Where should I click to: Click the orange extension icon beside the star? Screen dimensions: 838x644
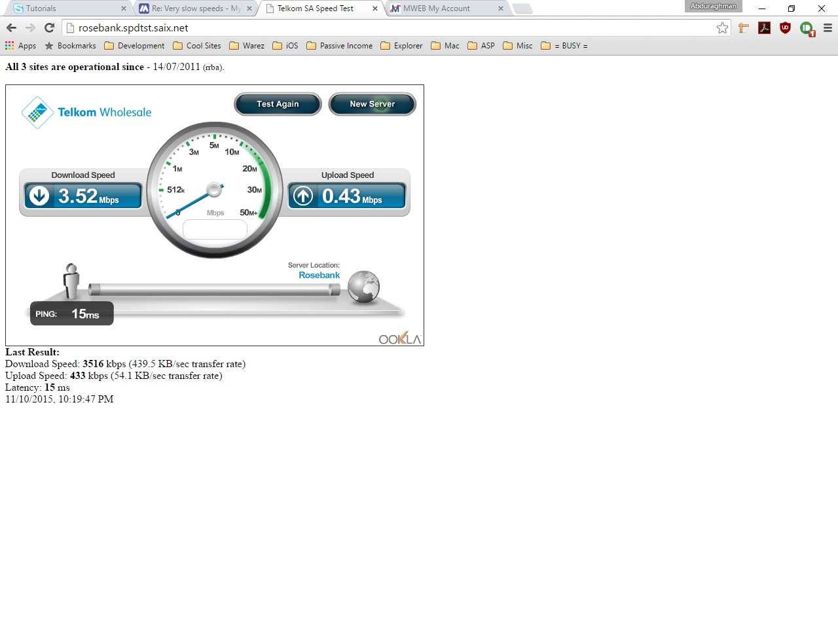743,27
